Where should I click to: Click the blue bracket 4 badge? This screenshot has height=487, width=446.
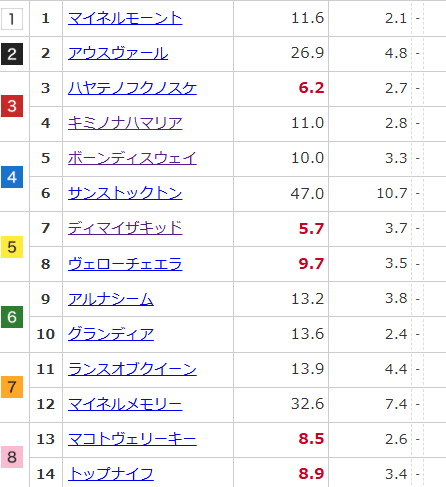click(12, 177)
